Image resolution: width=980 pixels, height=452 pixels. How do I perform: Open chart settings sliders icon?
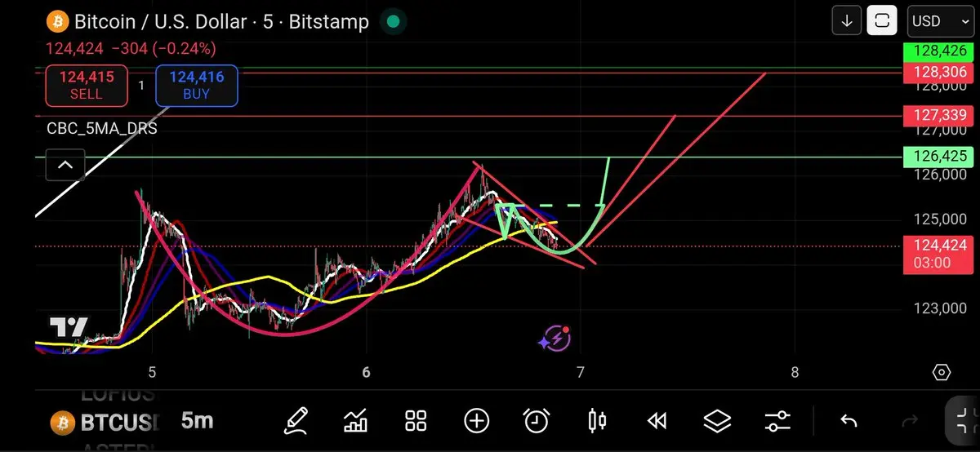click(777, 421)
